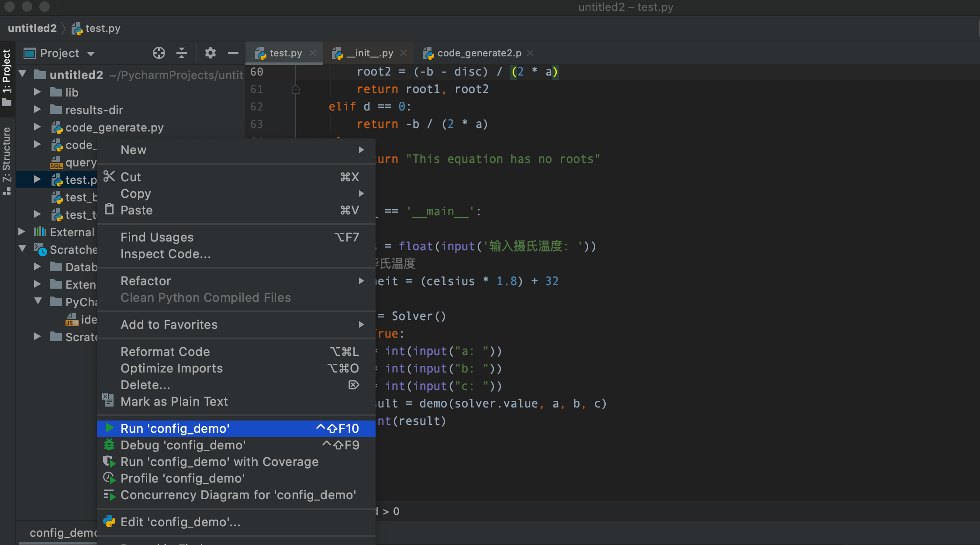Viewport: 980px width, 545px height.
Task: Click the External Libraries bar-chart icon
Action: point(40,232)
